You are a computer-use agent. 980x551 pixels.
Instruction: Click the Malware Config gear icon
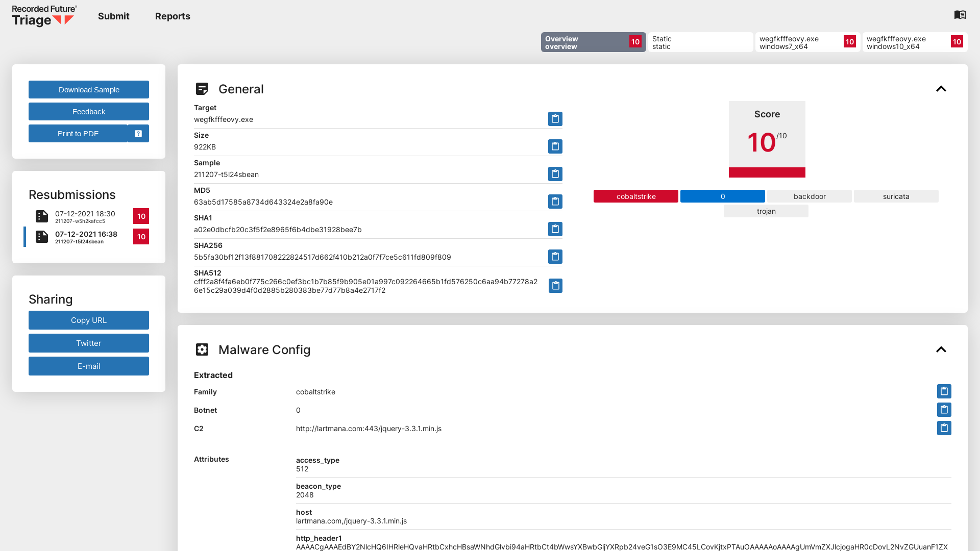coord(202,349)
